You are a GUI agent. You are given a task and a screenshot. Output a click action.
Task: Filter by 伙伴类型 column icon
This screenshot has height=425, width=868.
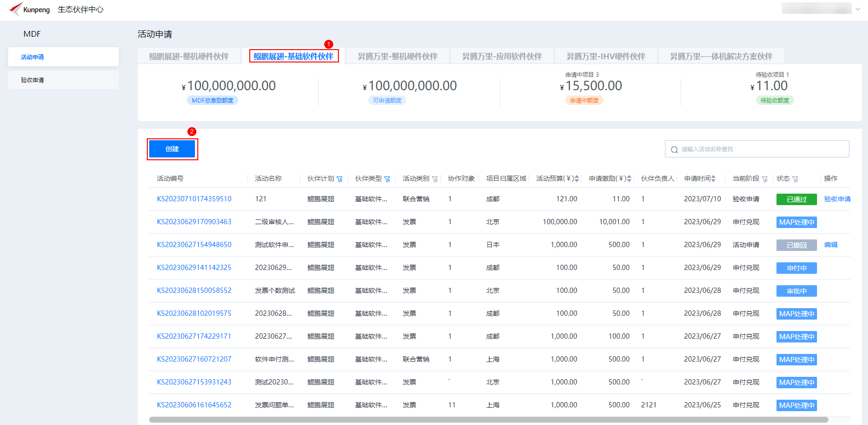pyautogui.click(x=387, y=179)
